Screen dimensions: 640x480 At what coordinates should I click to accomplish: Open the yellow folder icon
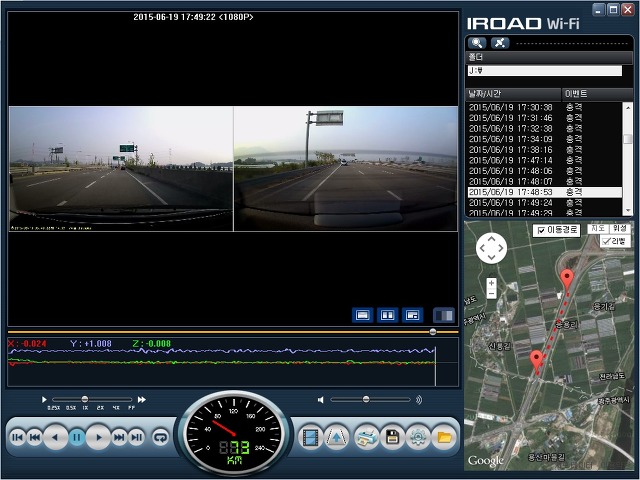click(x=444, y=437)
